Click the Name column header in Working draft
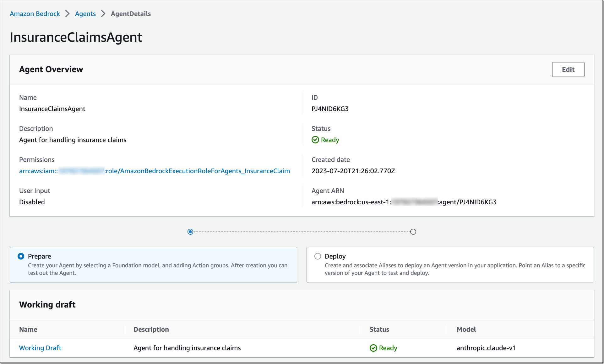Image resolution: width=604 pixels, height=364 pixels. pos(28,329)
